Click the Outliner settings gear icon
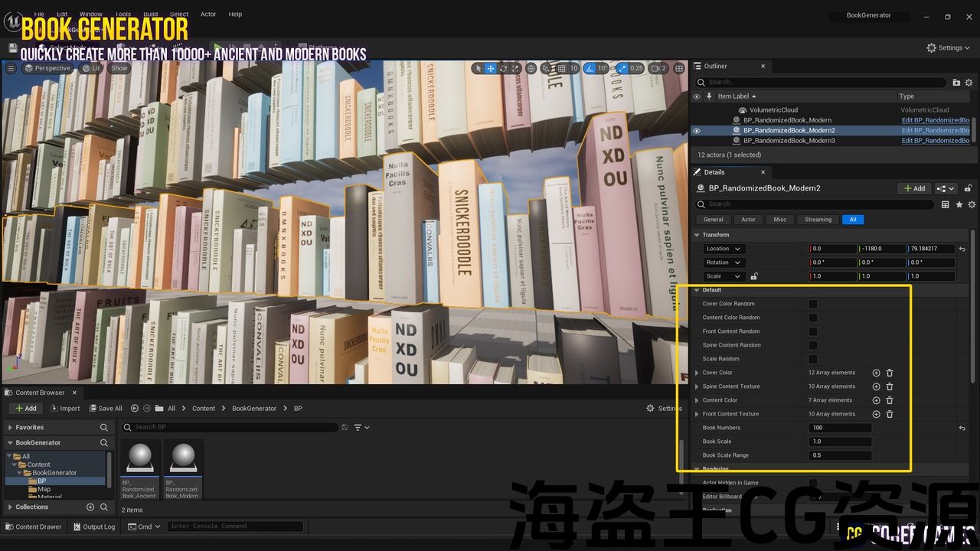Screen dimensions: 980x551 point(969,82)
